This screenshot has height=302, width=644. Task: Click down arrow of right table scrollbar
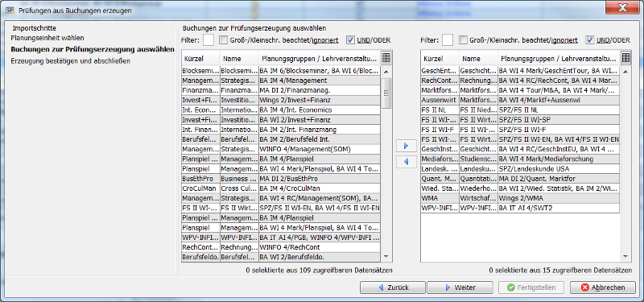click(x=625, y=256)
